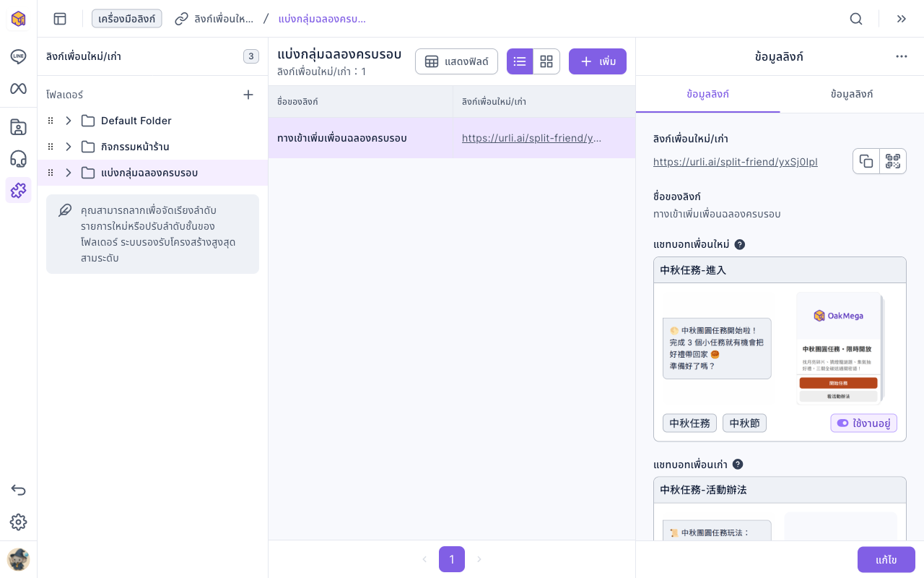Open settings gear in left sidebar

pos(18,522)
